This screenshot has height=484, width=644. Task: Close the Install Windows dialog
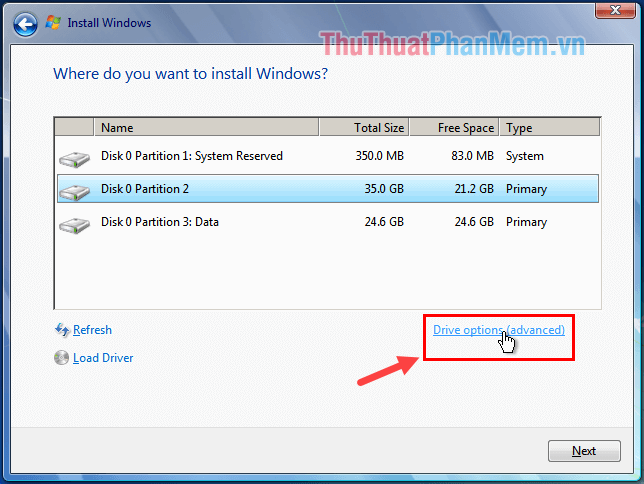point(615,10)
